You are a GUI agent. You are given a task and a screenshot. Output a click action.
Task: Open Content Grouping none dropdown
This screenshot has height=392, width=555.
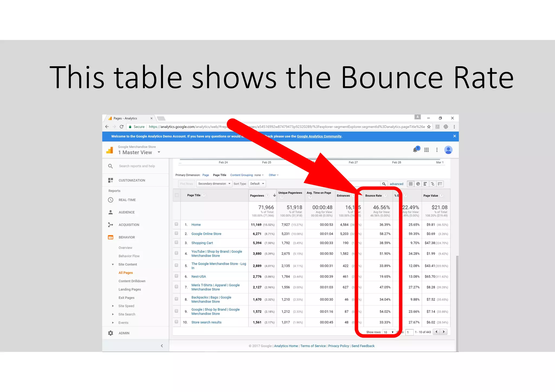[259, 175]
